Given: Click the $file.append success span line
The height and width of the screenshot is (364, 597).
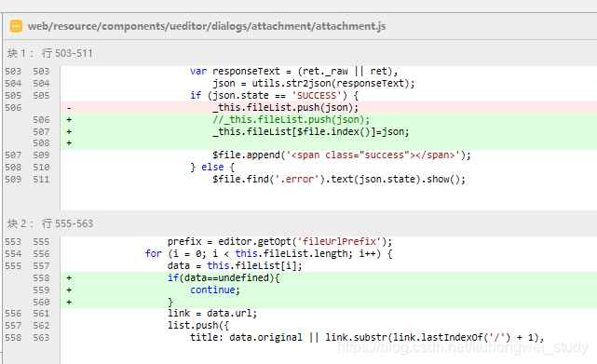Looking at the screenshot, I should (x=342, y=155).
